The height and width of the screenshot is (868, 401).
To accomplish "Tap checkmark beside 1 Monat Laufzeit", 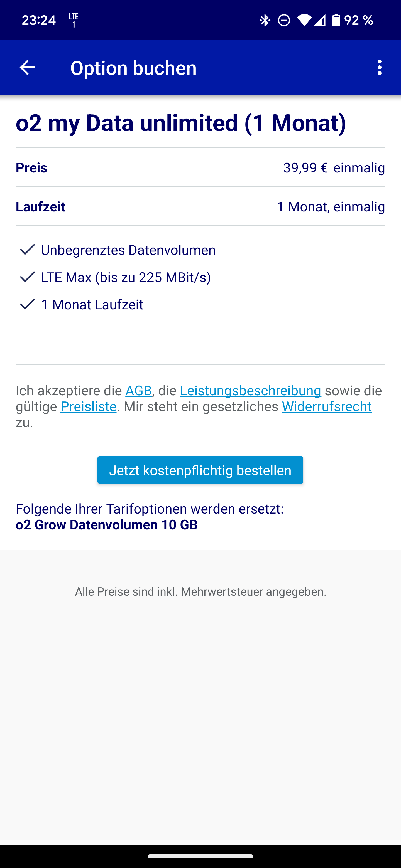I will (x=27, y=304).
